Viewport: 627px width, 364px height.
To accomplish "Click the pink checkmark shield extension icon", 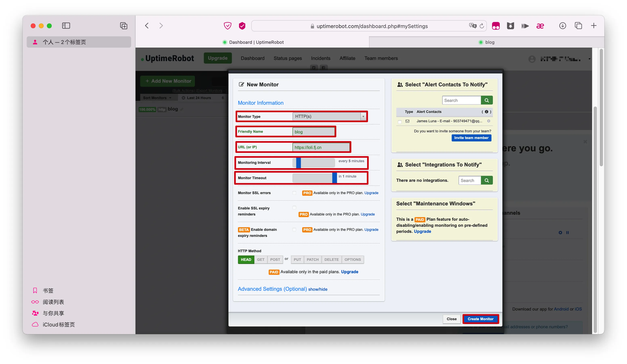I will [x=242, y=26].
